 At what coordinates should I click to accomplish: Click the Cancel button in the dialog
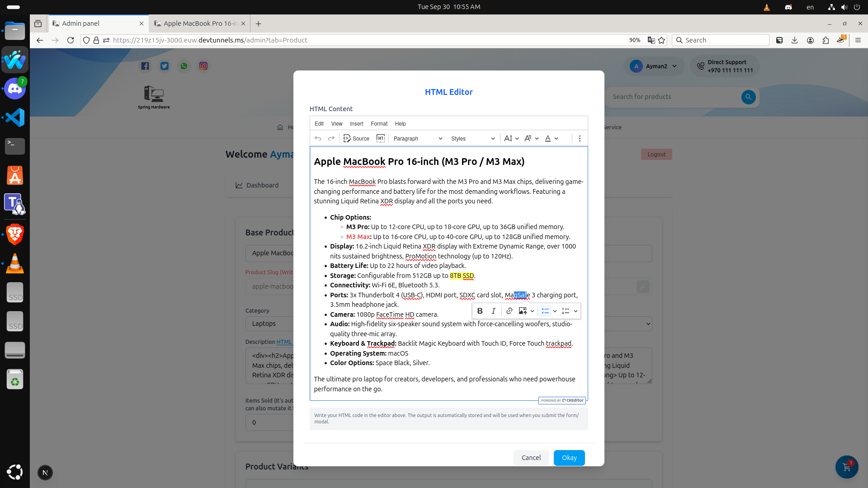click(531, 457)
